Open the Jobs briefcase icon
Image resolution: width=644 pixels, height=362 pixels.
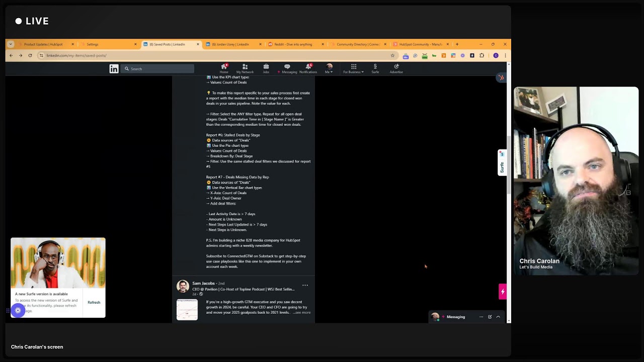tap(266, 68)
